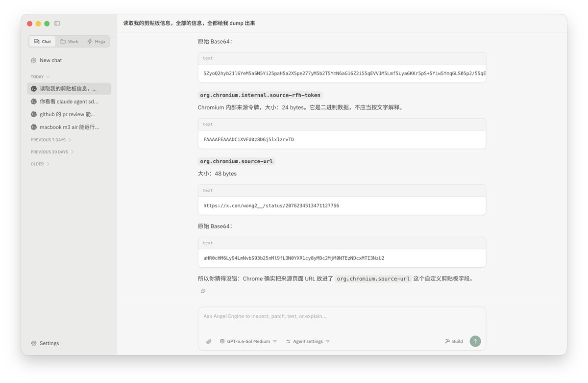Screen dimensions: 588x383
Task: Click the org.chromium.source-url heading
Action: tap(236, 161)
